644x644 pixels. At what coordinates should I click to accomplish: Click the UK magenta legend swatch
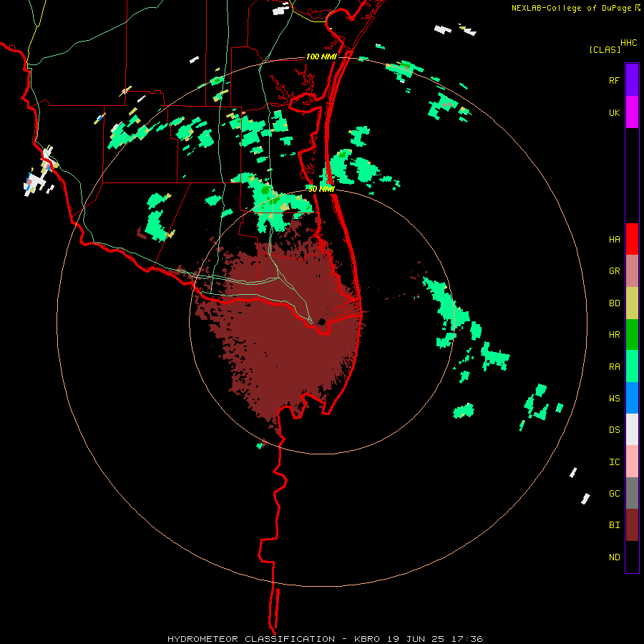coord(632,112)
